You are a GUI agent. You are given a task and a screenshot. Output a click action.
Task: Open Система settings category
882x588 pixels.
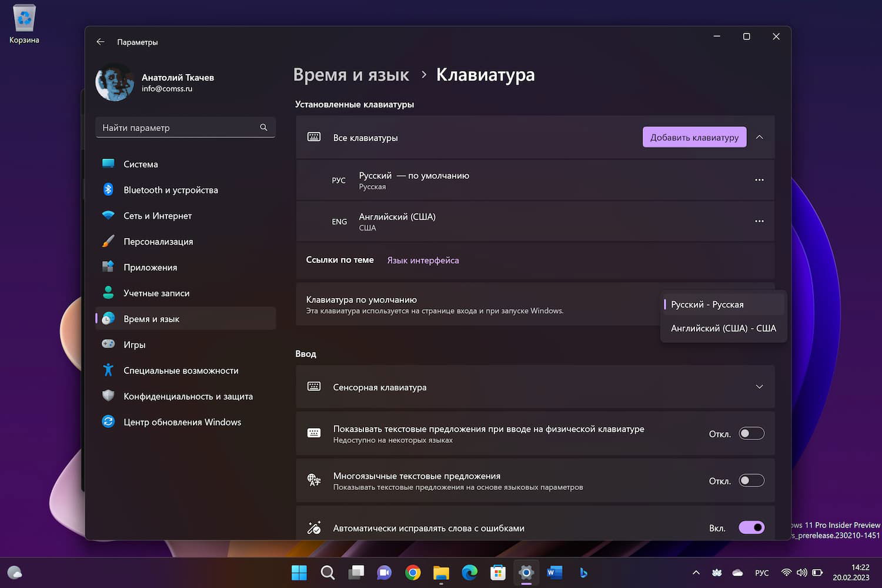click(x=185, y=164)
